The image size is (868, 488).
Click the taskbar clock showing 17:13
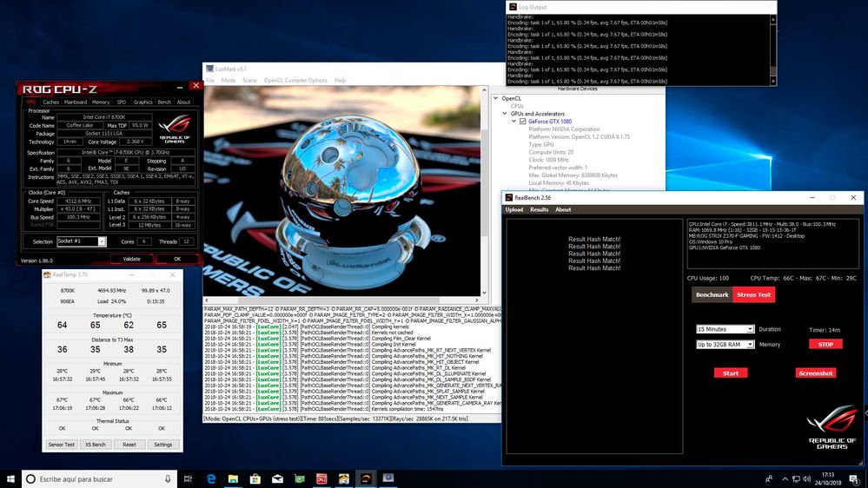827,478
